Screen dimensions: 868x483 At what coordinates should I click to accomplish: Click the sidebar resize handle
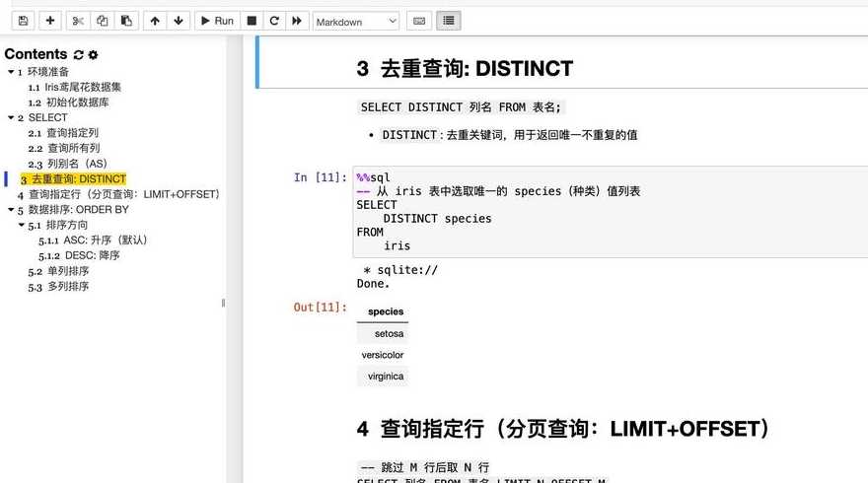(223, 304)
